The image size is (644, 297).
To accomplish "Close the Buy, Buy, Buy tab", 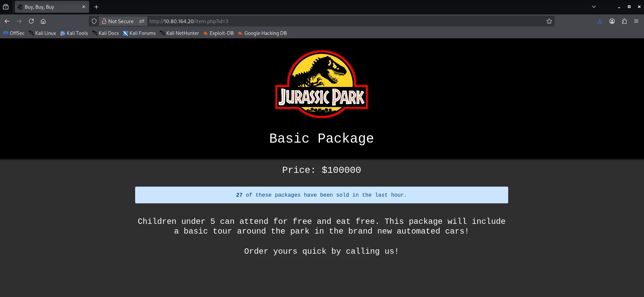I will pyautogui.click(x=84, y=7).
